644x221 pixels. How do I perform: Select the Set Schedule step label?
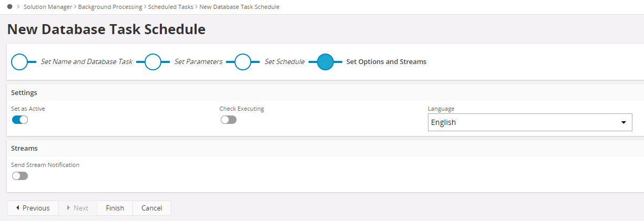click(x=284, y=62)
